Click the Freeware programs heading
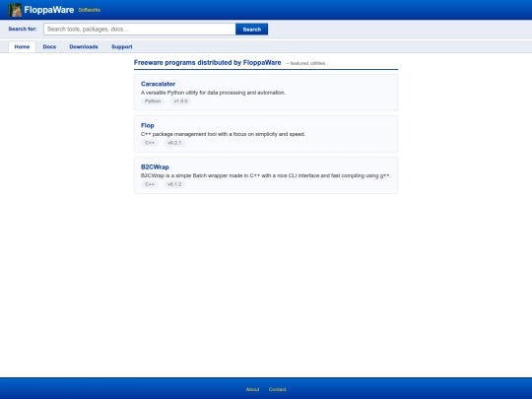The image size is (532, 399). [x=207, y=63]
